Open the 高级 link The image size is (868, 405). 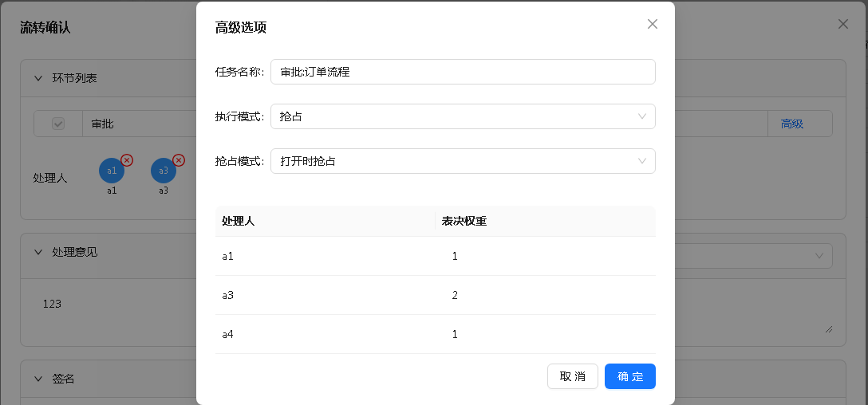click(791, 124)
